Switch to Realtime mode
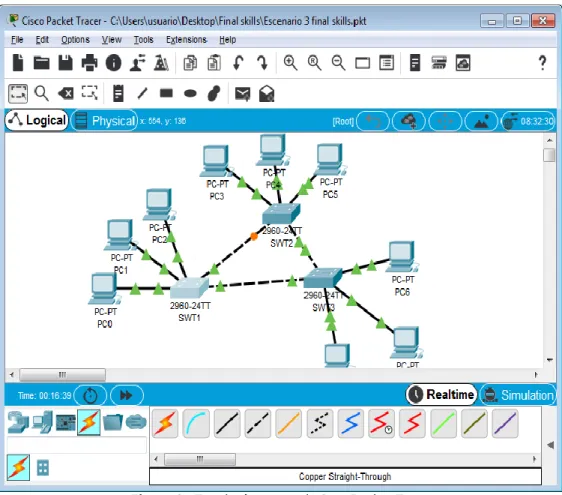Screen dimensions: 562x495 (x=442, y=395)
